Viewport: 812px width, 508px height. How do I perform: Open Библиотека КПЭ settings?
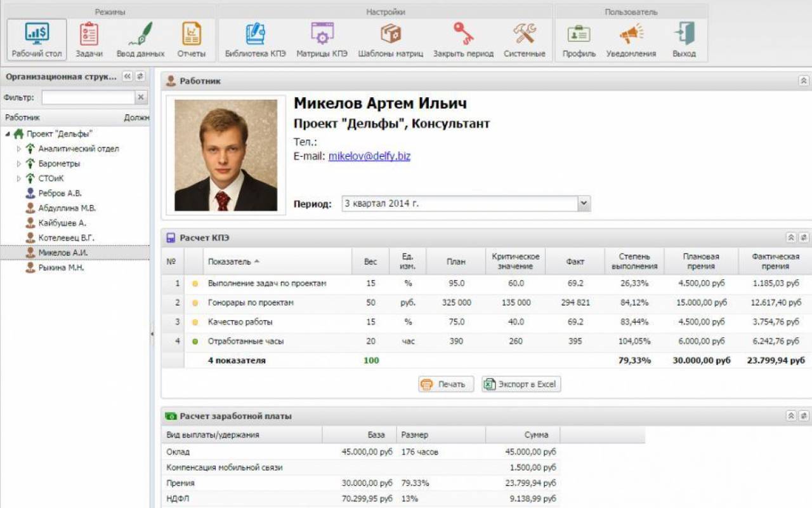[x=255, y=39]
